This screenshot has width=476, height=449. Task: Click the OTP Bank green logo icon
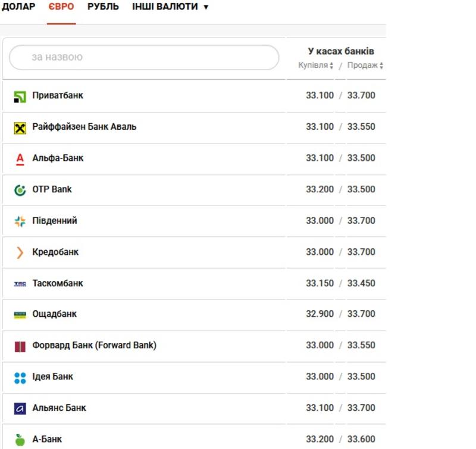(x=20, y=190)
